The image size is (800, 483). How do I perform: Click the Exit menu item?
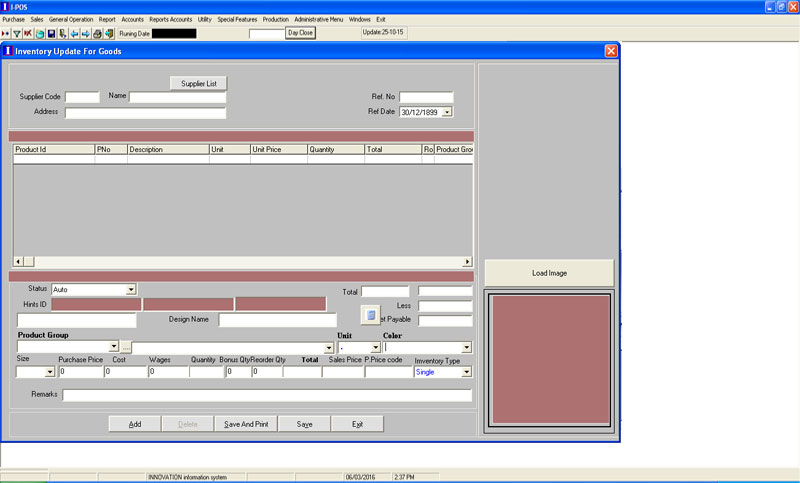pos(381,19)
